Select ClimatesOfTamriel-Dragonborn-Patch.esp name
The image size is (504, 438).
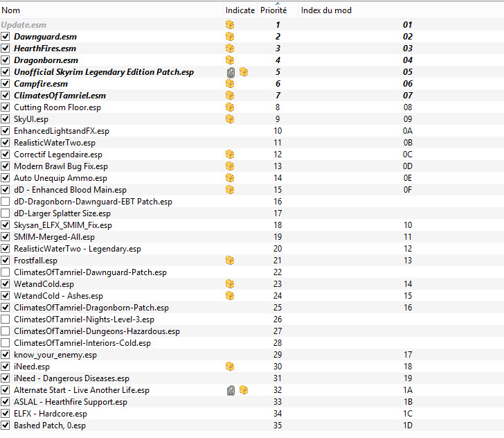(x=91, y=308)
